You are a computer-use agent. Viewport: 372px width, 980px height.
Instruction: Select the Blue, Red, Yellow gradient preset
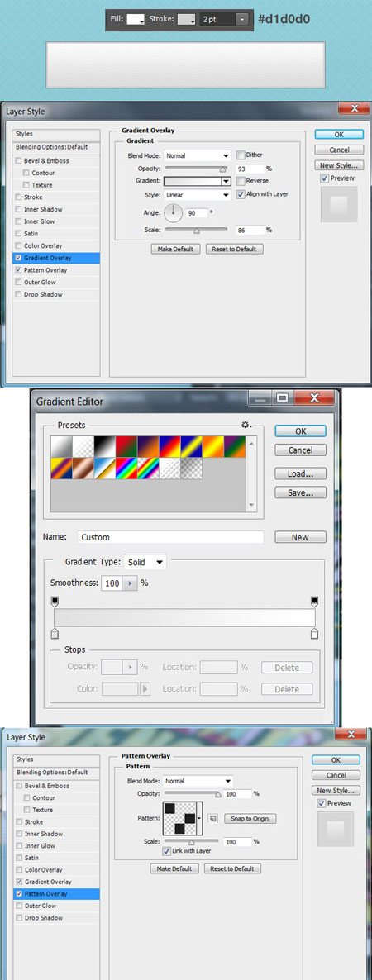click(x=169, y=447)
